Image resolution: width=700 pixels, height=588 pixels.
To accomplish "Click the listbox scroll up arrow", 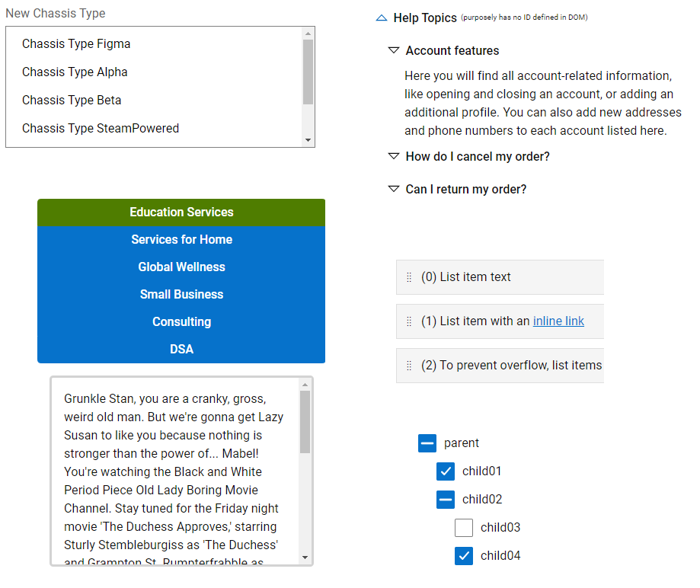I will 308,34.
